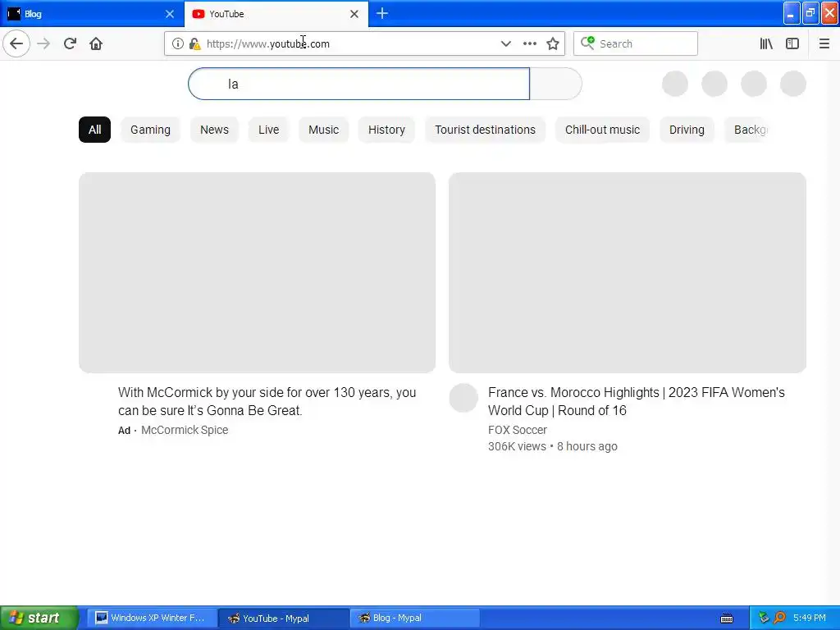The image size is (840, 630).
Task: Click the keyboard icon in system tray
Action: [727, 619]
